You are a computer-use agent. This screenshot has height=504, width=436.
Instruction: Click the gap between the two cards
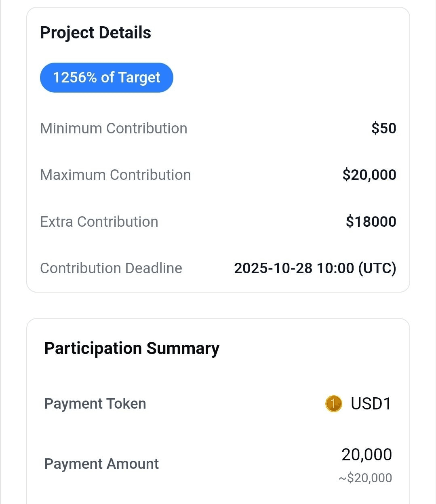(x=218, y=305)
